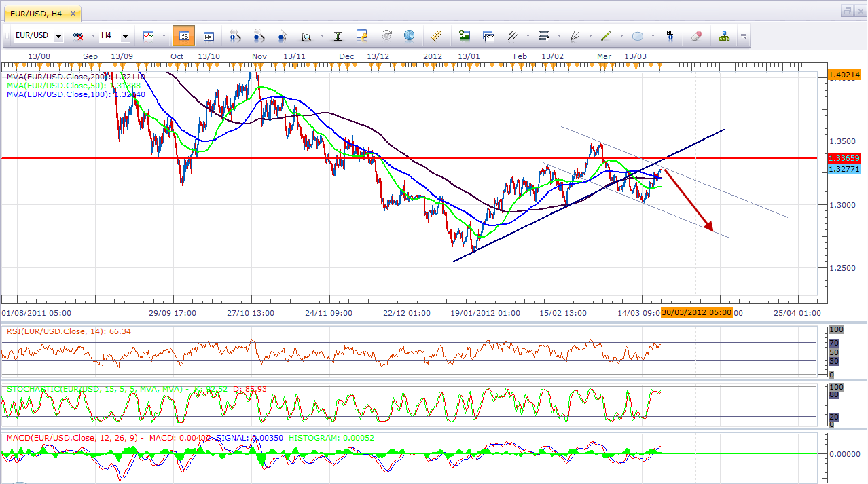Toggle the highlighted bid price mode button
This screenshot has height=484, width=868.
pos(183,35)
